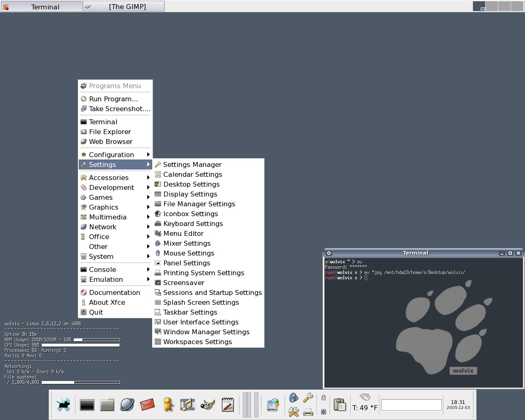Click the disk drive globe icon in panel
525x420 pixels.
point(273,405)
